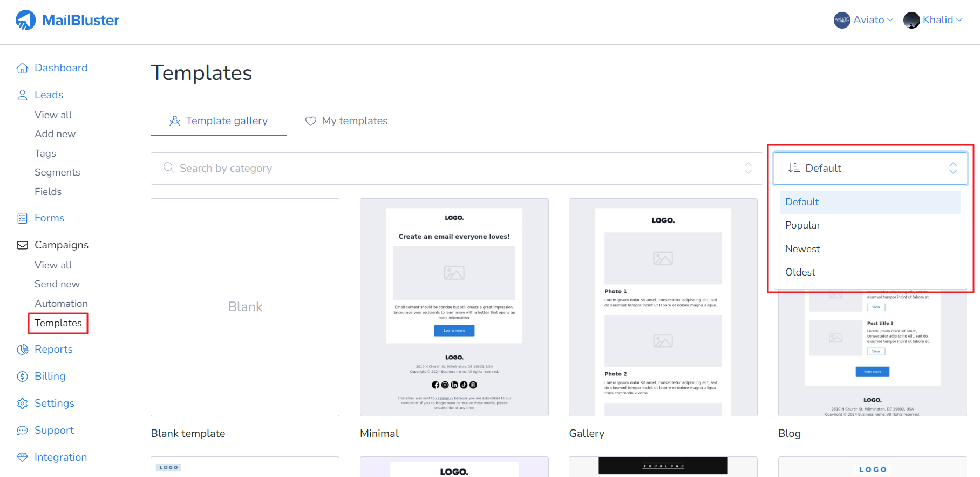Select Popular from the sort options
Screen dimensions: 980x477
802,225
